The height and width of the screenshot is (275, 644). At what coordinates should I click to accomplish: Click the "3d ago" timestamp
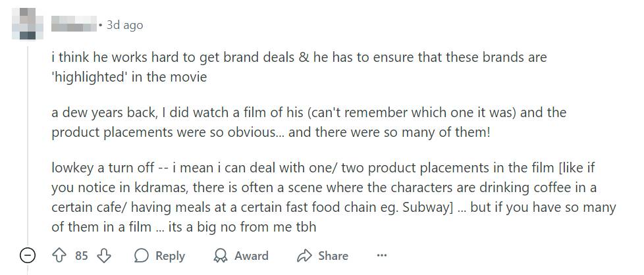click(x=124, y=25)
